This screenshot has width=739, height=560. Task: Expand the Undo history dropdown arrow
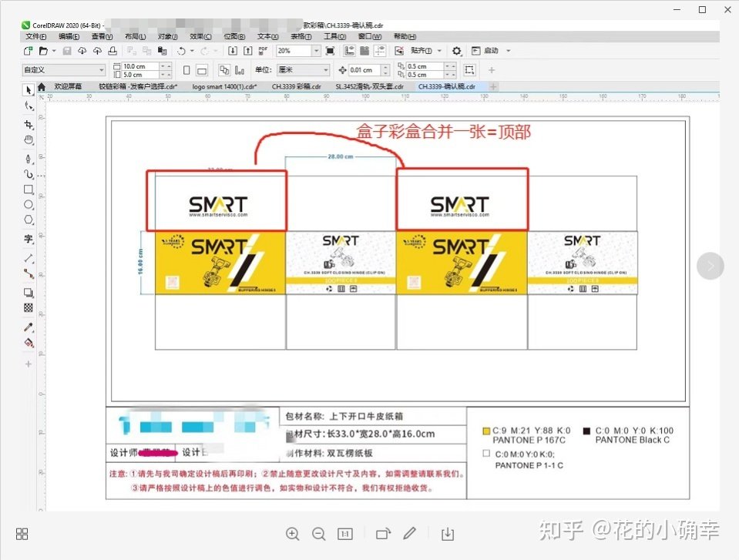pyautogui.click(x=192, y=50)
